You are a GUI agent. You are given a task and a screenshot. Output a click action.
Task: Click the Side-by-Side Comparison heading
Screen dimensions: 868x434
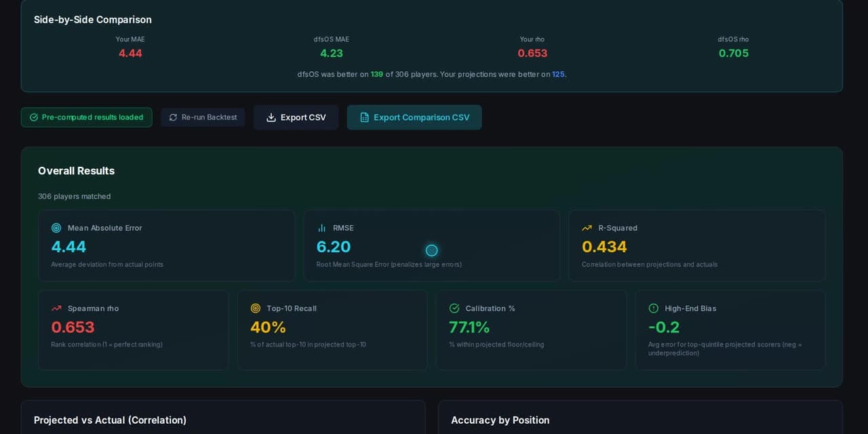[x=93, y=20]
